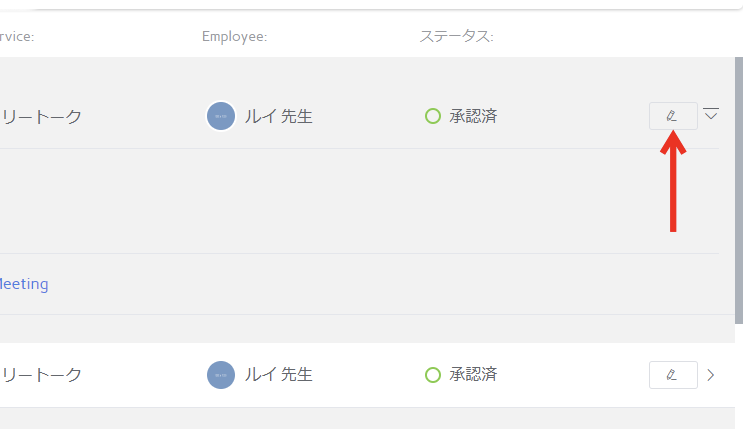The width and height of the screenshot is (743, 429).
Task: Click the edit pencil in the collapsed bottom appointment
Action: click(x=673, y=375)
